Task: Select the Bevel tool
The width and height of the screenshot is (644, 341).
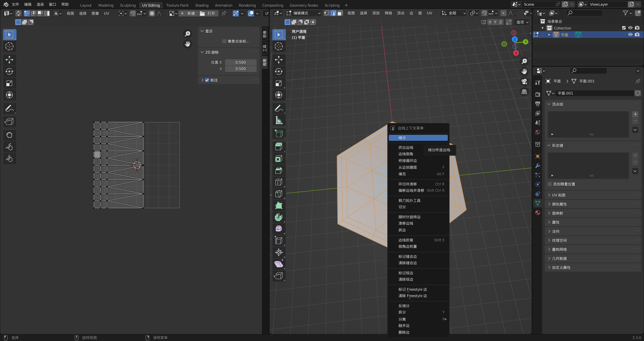Action: tap(279, 170)
